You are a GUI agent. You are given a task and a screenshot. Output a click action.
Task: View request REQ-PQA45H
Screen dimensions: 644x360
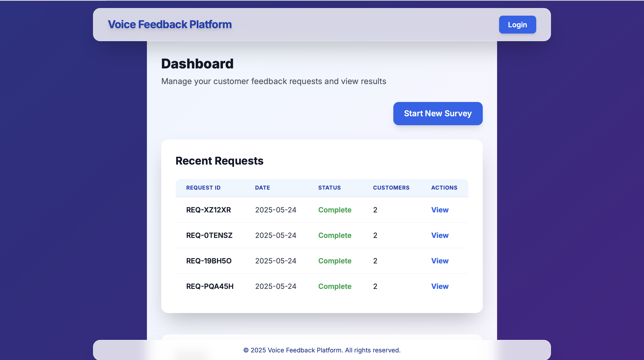(x=439, y=286)
